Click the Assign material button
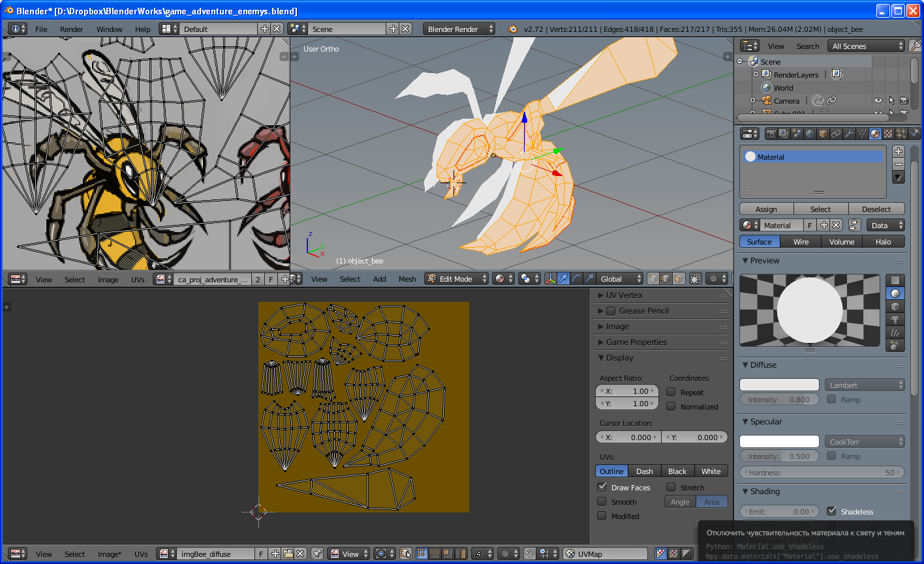 click(x=766, y=209)
